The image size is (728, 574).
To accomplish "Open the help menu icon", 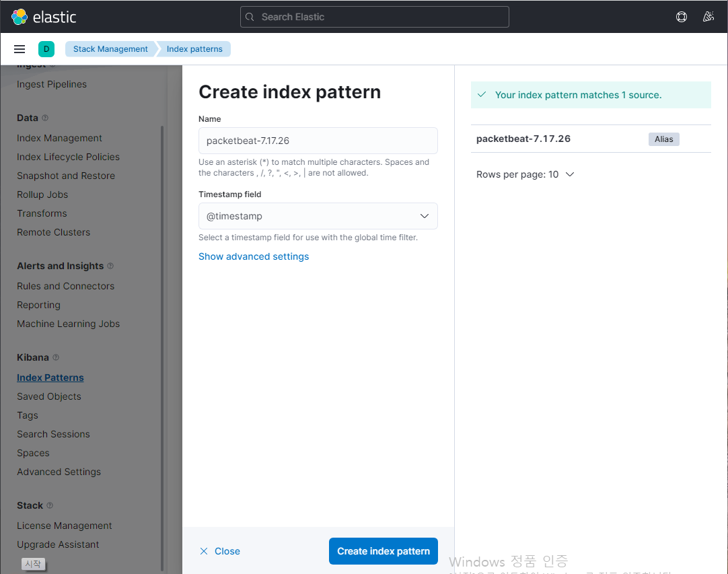I will (x=681, y=17).
